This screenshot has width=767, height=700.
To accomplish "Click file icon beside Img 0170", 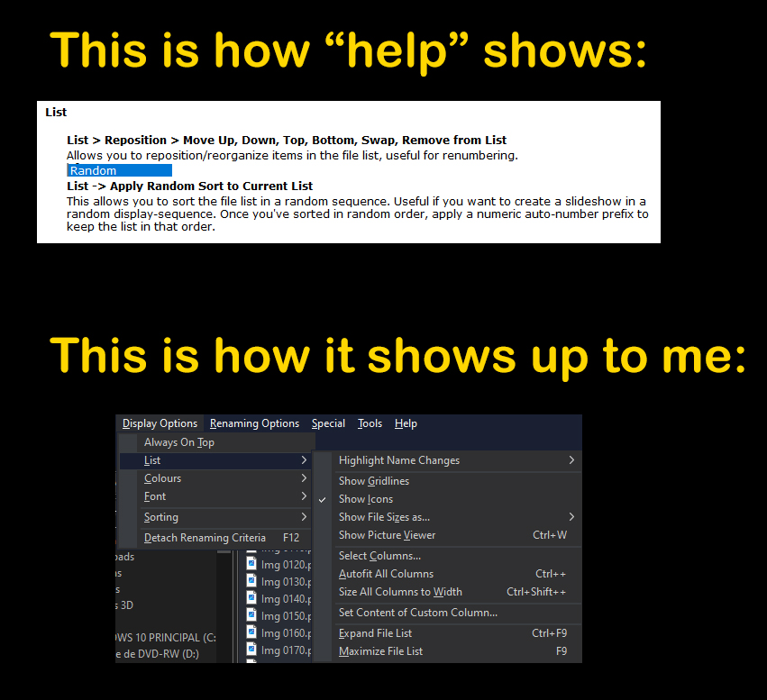I will (x=251, y=650).
